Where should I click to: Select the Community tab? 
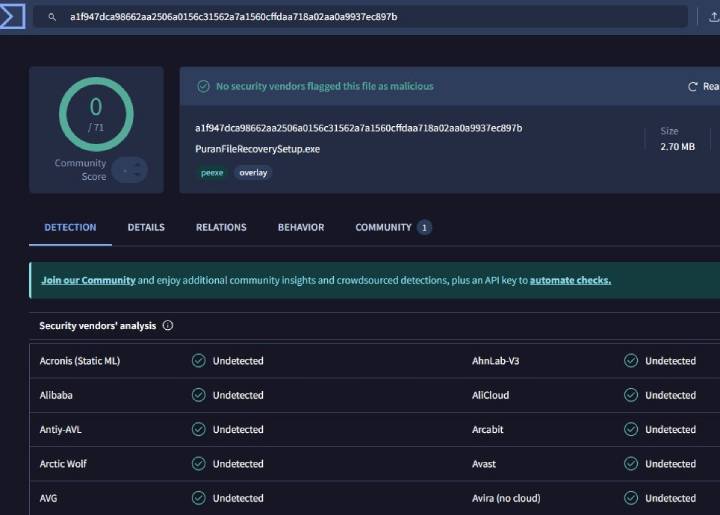(383, 228)
